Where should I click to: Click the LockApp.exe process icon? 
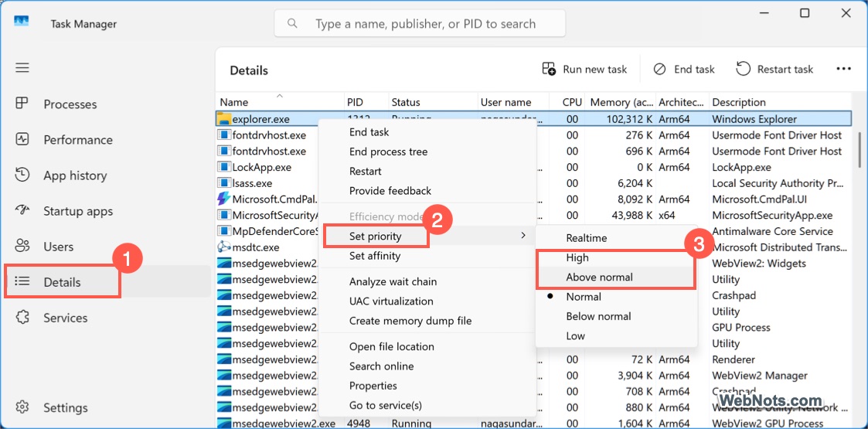223,167
